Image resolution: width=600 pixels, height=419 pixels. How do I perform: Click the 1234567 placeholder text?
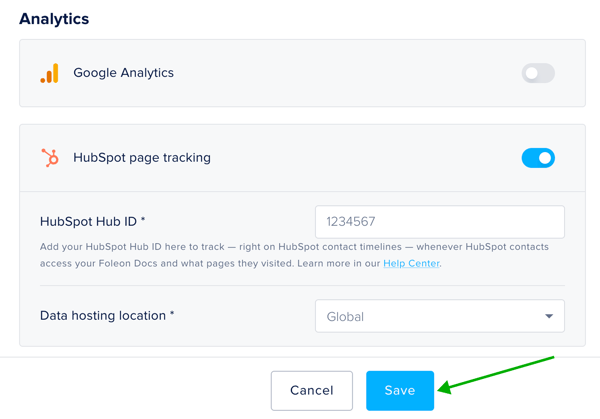coord(350,222)
